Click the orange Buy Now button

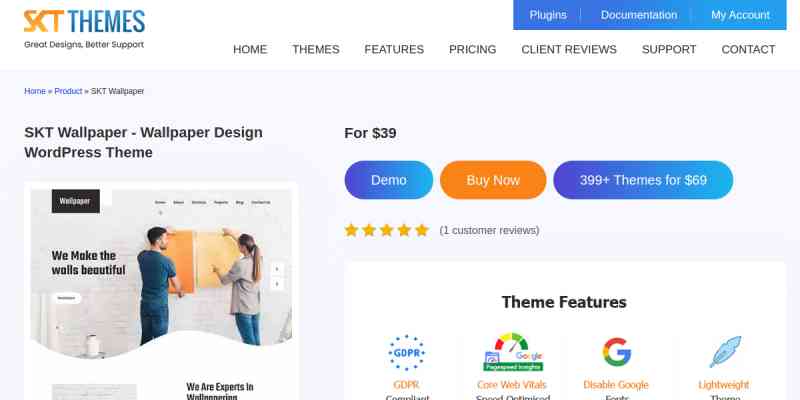click(x=493, y=180)
